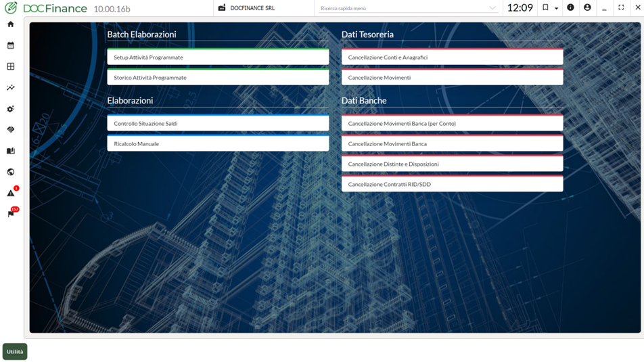Click the bookmark icon in top bar
The width and height of the screenshot is (644, 362).
tap(545, 7)
